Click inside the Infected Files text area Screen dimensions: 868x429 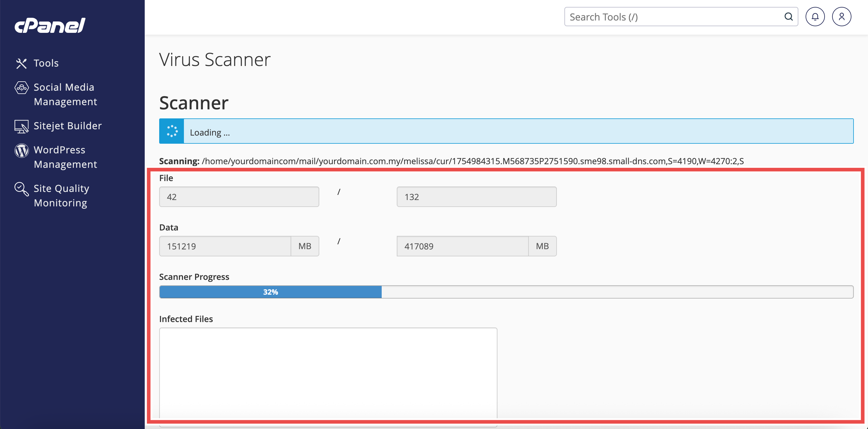[328, 372]
